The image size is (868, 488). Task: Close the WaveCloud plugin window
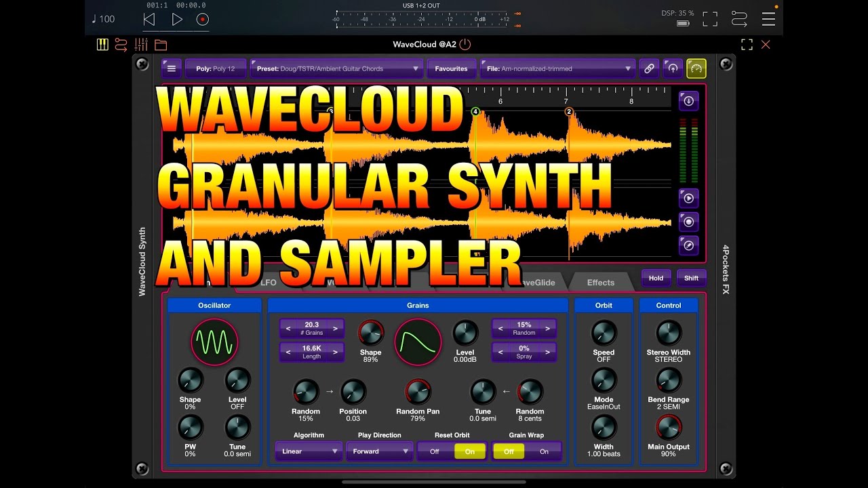coord(766,45)
